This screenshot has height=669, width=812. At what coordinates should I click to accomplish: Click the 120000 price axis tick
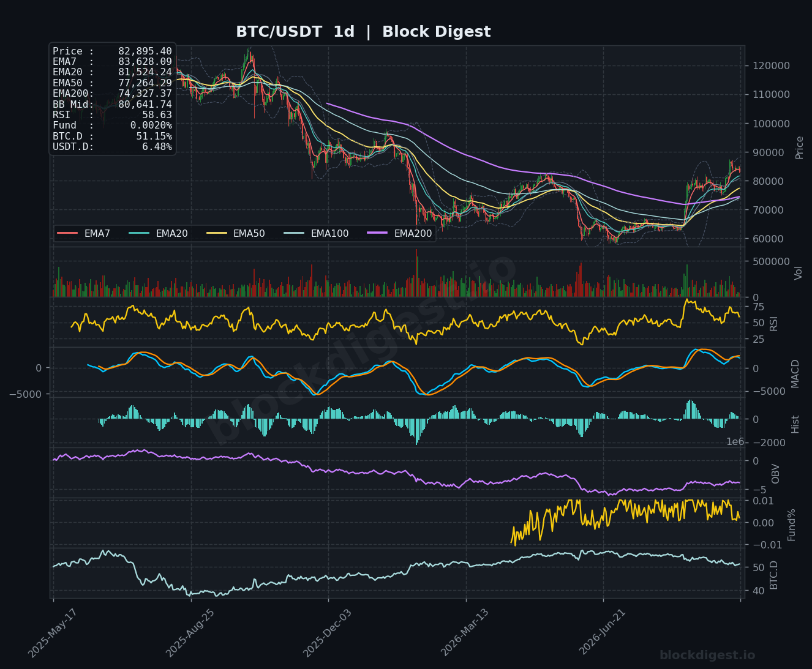tap(771, 66)
